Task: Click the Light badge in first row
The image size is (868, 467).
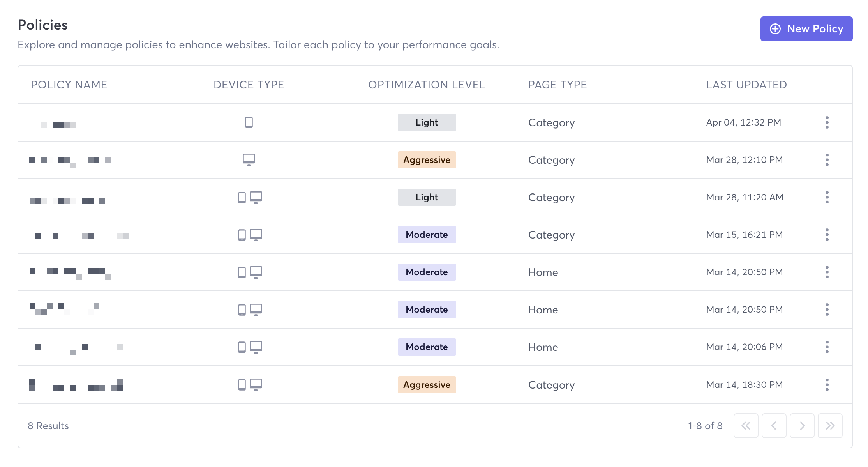Action: tap(427, 122)
